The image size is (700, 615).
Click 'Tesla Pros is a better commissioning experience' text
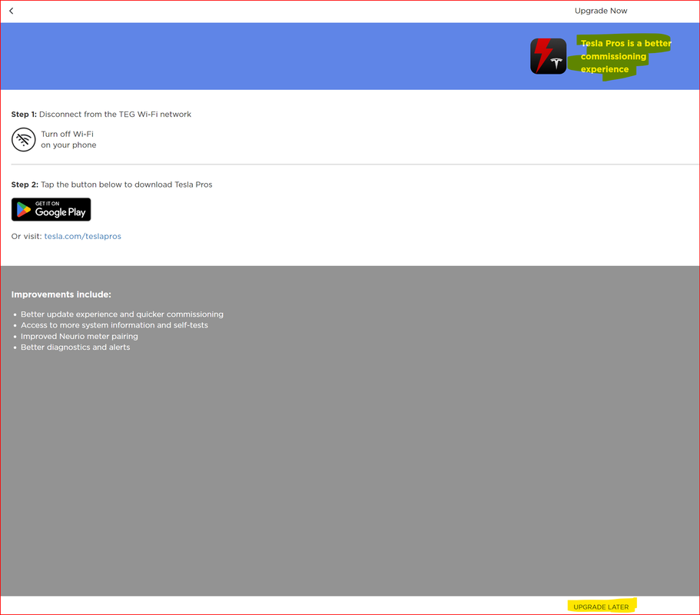626,56
